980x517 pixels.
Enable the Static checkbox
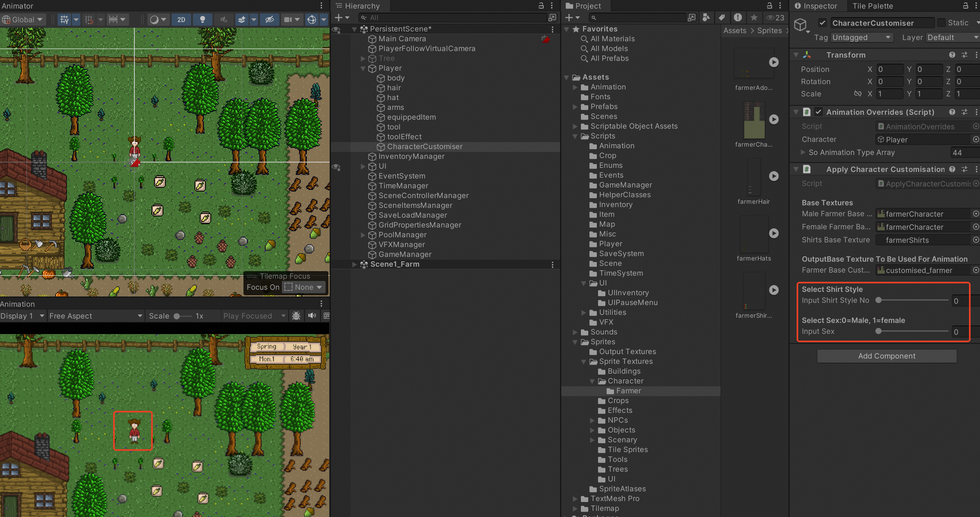[x=941, y=23]
